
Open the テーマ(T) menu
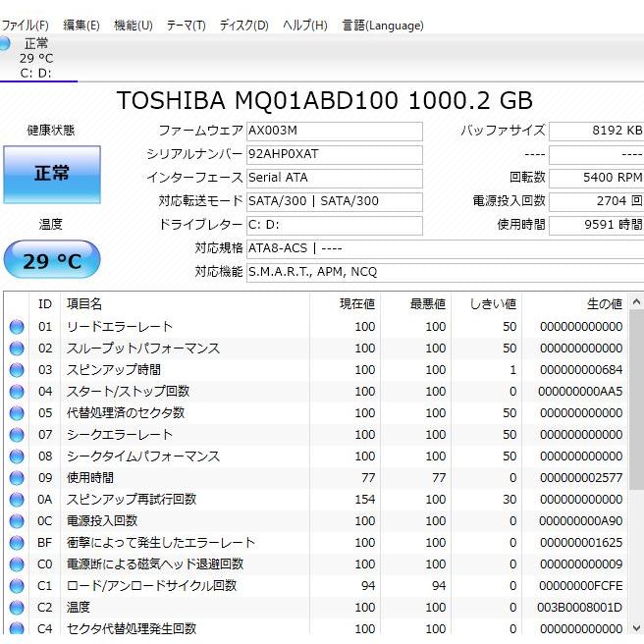186,26
